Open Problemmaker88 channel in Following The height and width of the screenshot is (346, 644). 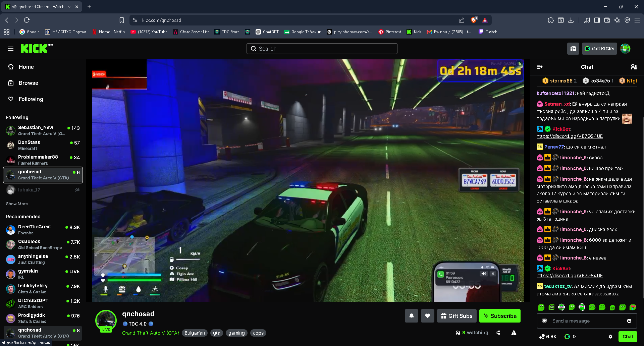43,160
